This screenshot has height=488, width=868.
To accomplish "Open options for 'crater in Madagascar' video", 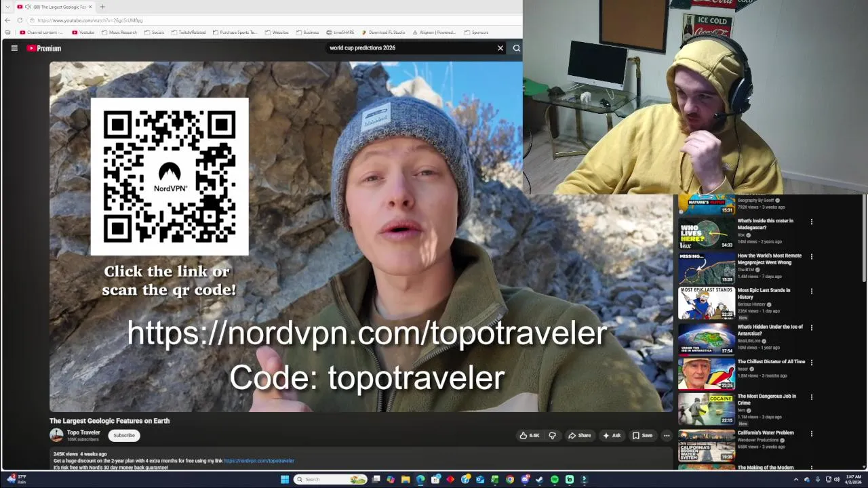I will (811, 222).
